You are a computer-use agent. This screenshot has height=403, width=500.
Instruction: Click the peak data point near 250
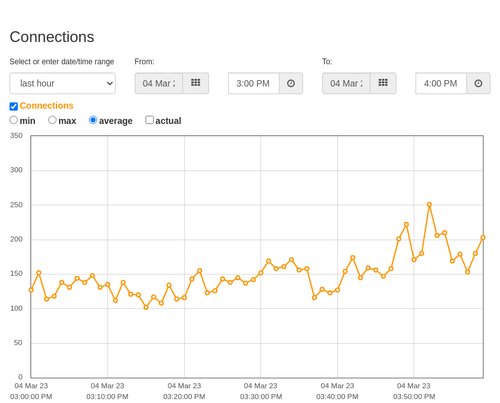coord(429,204)
